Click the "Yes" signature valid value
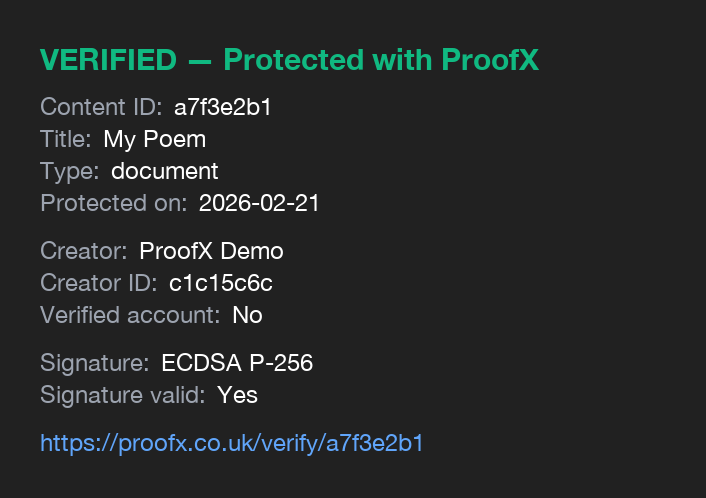Viewport: 706px width, 498px height. pyautogui.click(x=237, y=395)
